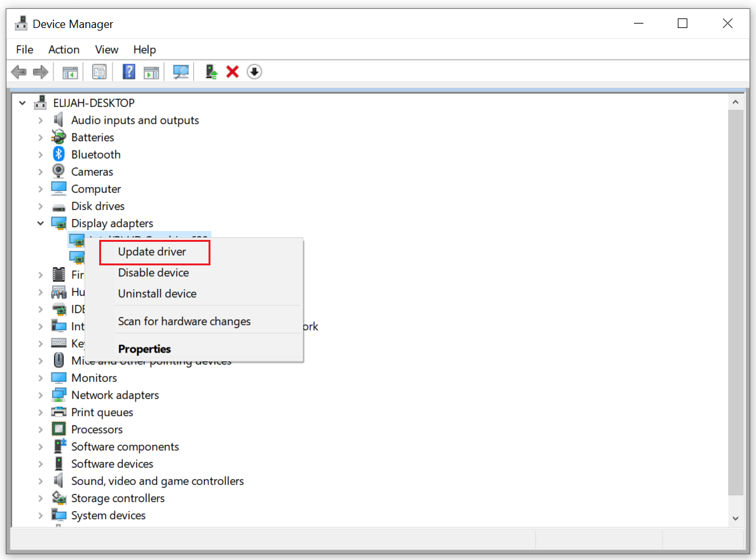This screenshot has width=756, height=560.
Task: Click the Disable device down-arrow icon
Action: tap(254, 72)
